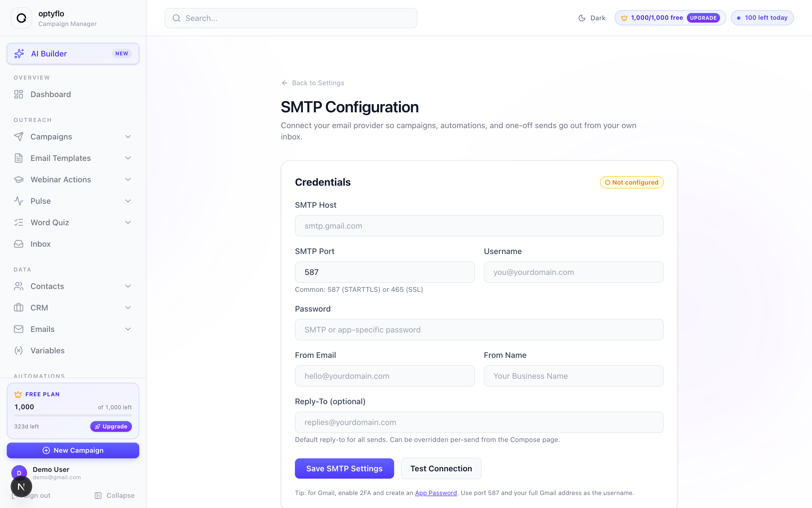Viewport: 812px width, 508px height.
Task: Toggle Dark mode
Action: pos(592,18)
